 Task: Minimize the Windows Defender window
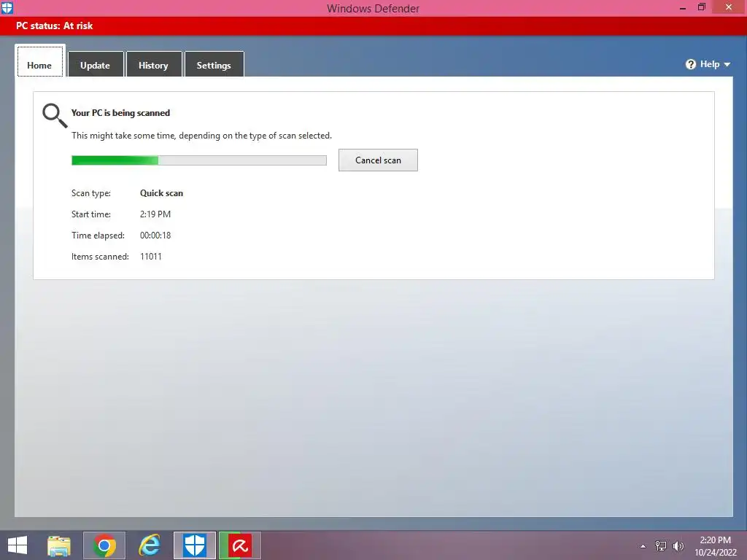click(683, 8)
